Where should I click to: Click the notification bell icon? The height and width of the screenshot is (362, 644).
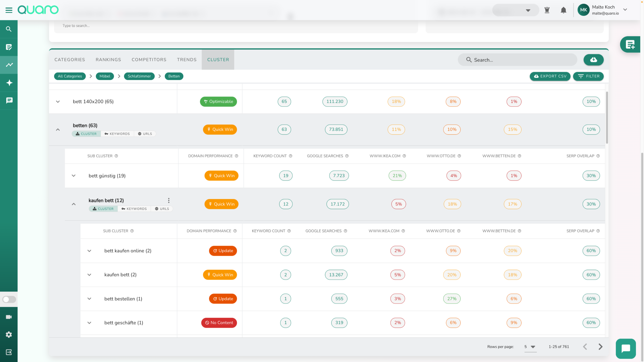[x=563, y=10]
